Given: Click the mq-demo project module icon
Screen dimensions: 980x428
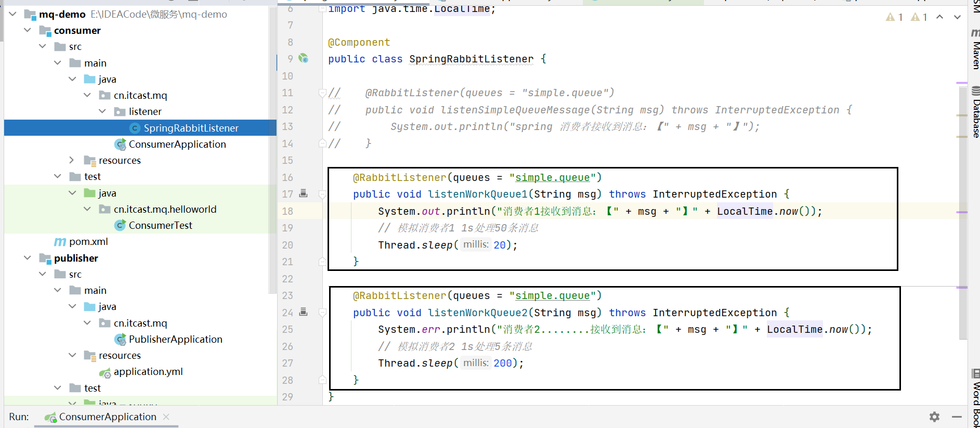Looking at the screenshot, I should pos(30,15).
